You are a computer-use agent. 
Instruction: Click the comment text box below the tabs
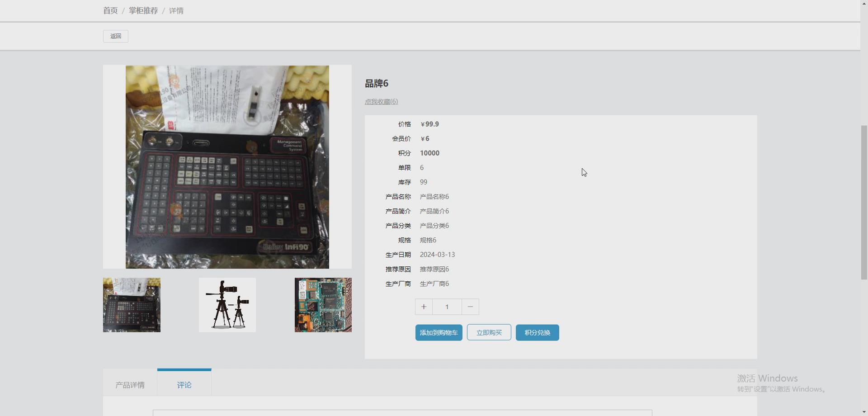(x=401, y=412)
